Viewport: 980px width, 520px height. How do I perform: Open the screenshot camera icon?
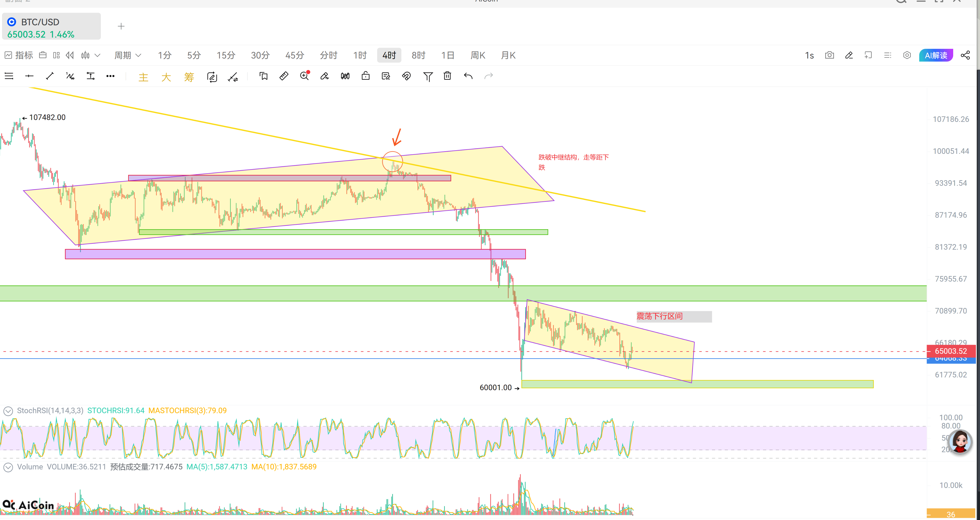[x=829, y=55]
